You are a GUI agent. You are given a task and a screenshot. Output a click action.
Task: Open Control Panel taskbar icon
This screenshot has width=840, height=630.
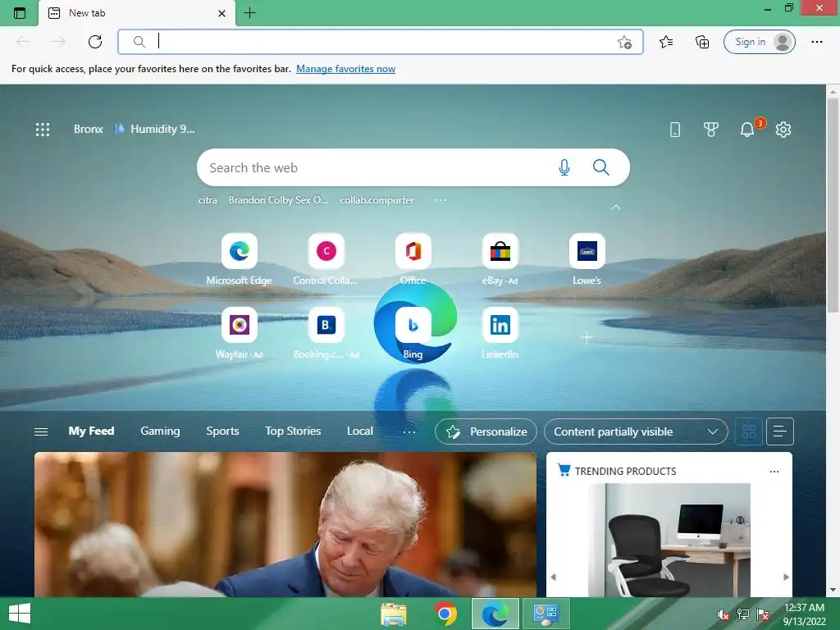pos(546,614)
